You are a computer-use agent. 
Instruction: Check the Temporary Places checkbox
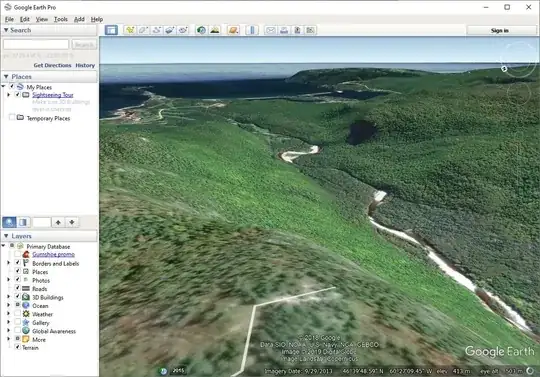(x=12, y=118)
